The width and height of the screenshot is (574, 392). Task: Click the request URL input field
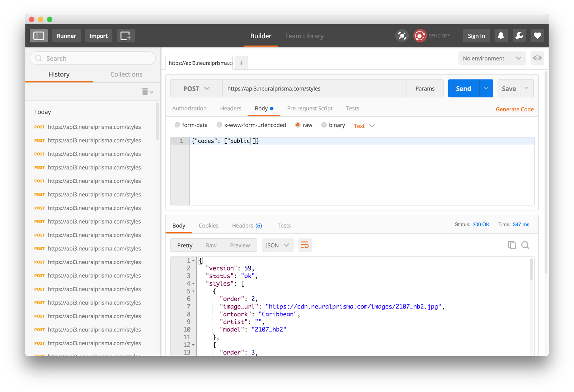click(315, 89)
